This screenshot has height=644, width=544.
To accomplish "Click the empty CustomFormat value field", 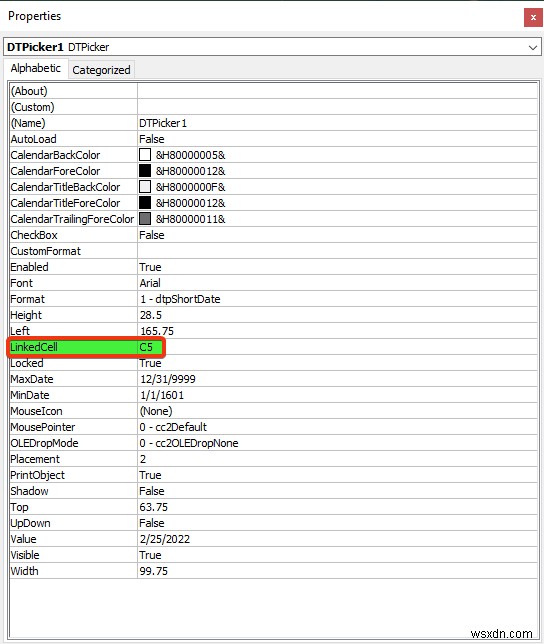I will pos(337,251).
